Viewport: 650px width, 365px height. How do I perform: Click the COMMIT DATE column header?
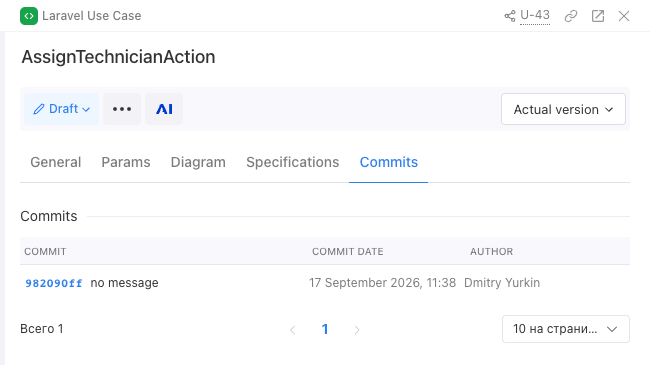[x=347, y=252]
